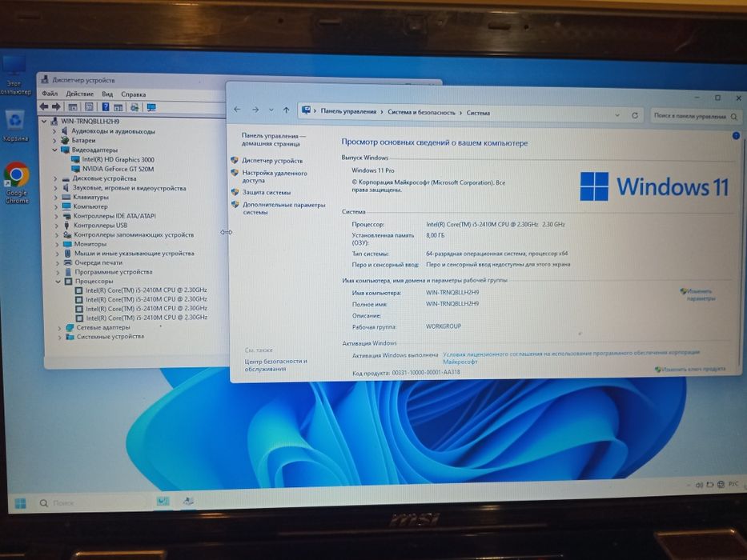Open the Диспетчер устройств sidebar link
The image size is (747, 560).
[x=272, y=161]
